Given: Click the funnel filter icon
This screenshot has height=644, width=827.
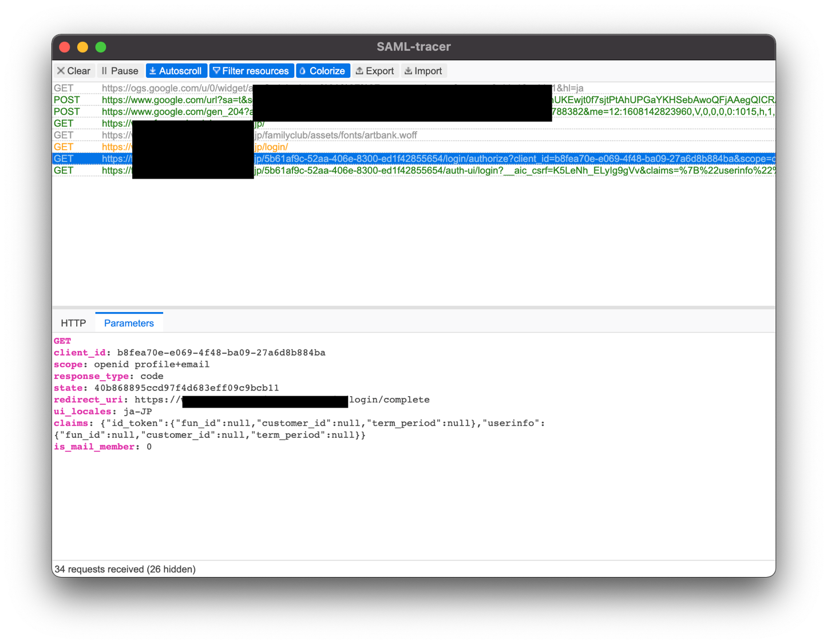Looking at the screenshot, I should pos(216,71).
